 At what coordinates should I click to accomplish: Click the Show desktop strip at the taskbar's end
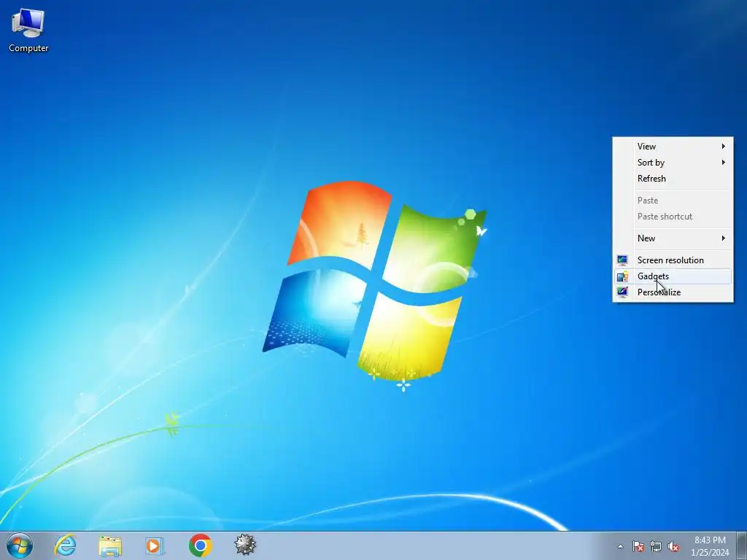[x=742, y=545]
